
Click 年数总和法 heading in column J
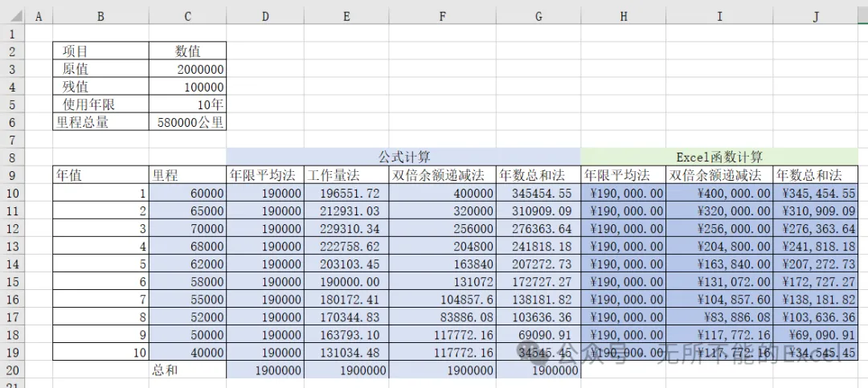coord(816,175)
